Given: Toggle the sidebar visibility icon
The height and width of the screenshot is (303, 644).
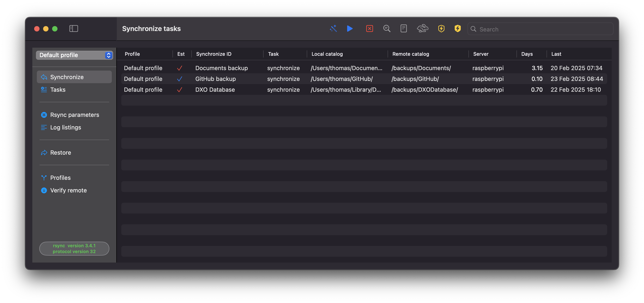Looking at the screenshot, I should (73, 29).
